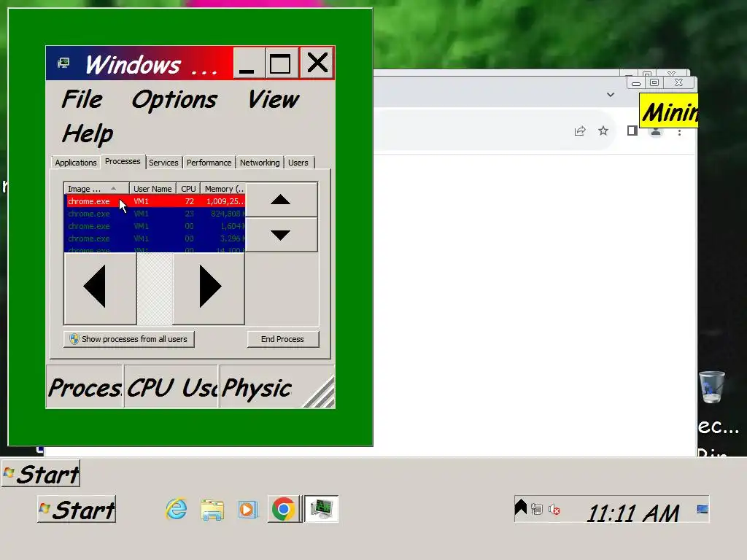Minimize the Chrome window
This screenshot has width=747, height=560.
636,83
